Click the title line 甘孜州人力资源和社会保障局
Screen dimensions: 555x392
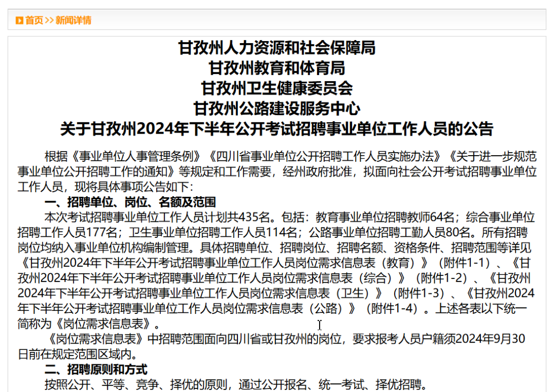[x=277, y=48]
